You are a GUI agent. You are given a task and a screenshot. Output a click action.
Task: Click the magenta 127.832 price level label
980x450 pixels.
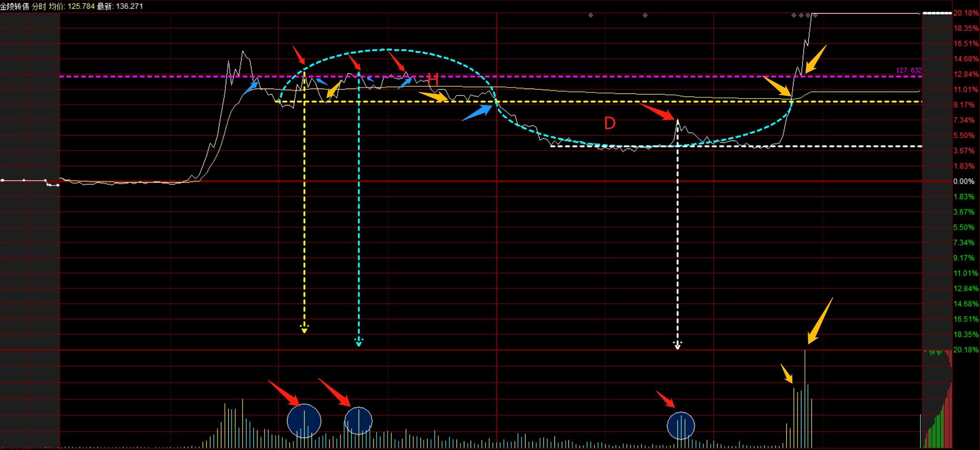(x=909, y=70)
